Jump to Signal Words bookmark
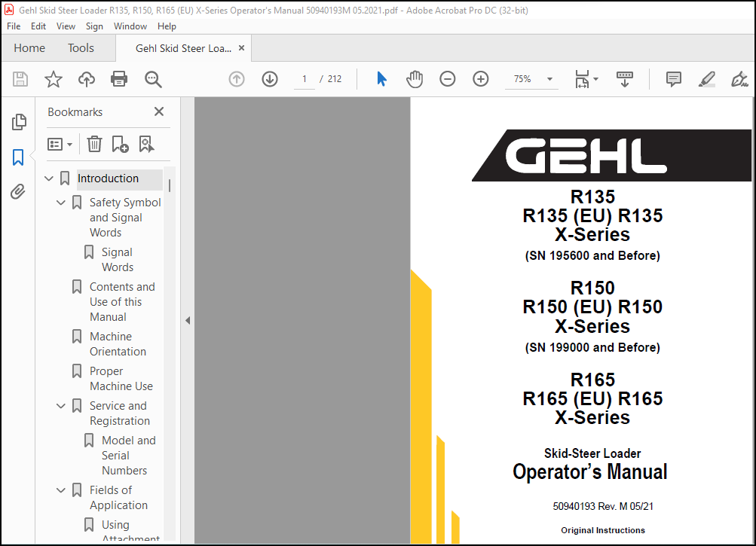Image resolution: width=756 pixels, height=546 pixels. (118, 260)
